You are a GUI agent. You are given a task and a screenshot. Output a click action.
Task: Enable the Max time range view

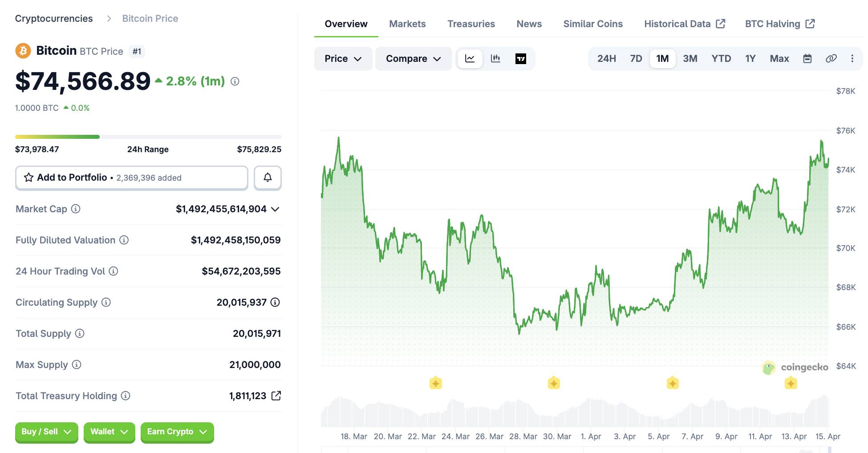(x=779, y=58)
